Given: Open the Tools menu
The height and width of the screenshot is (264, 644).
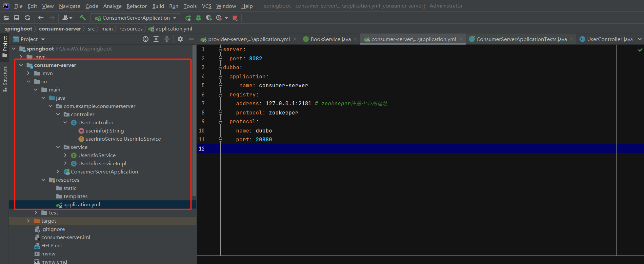Looking at the screenshot, I should [x=190, y=6].
